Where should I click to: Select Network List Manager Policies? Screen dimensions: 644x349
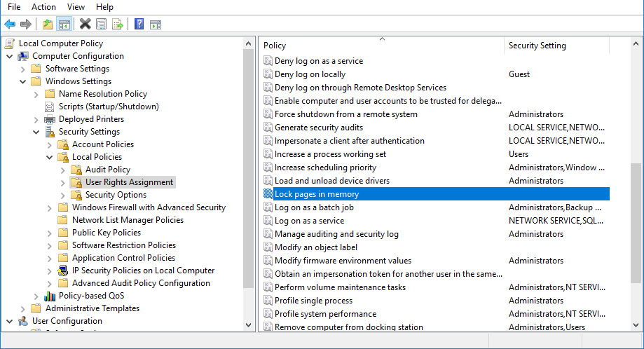coord(128,220)
